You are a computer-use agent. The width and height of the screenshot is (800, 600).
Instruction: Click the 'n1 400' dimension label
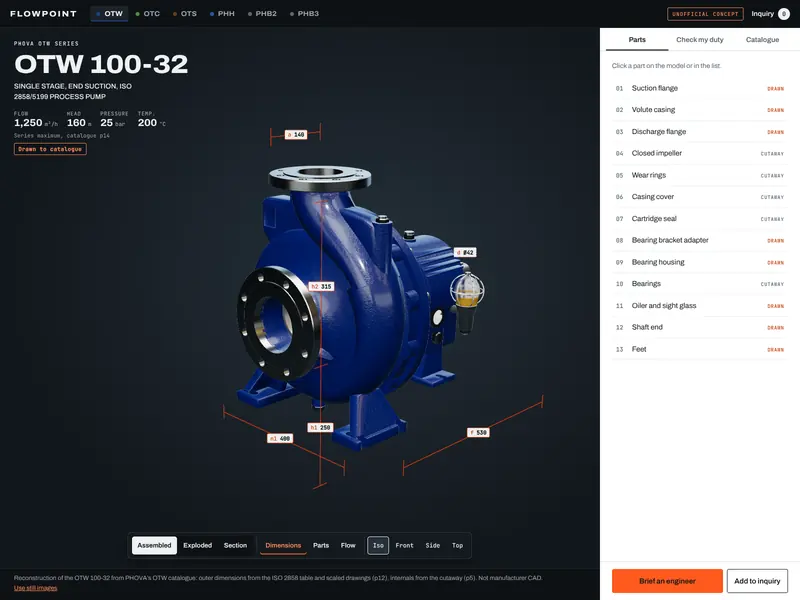click(280, 438)
